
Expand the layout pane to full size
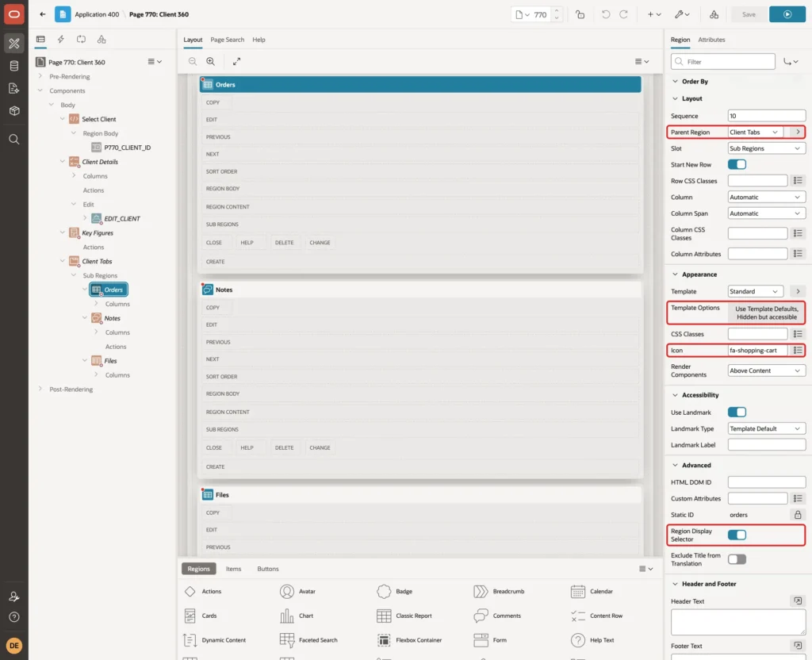point(236,61)
